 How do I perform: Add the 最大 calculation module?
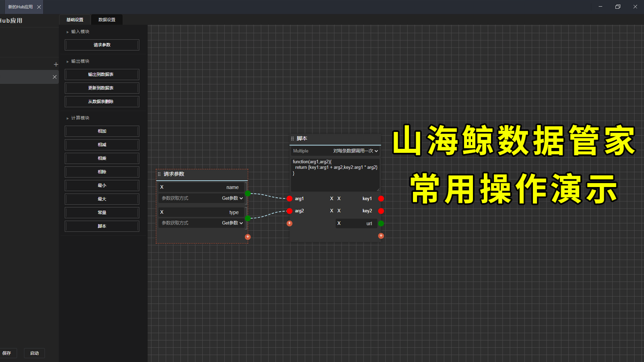pos(102,199)
